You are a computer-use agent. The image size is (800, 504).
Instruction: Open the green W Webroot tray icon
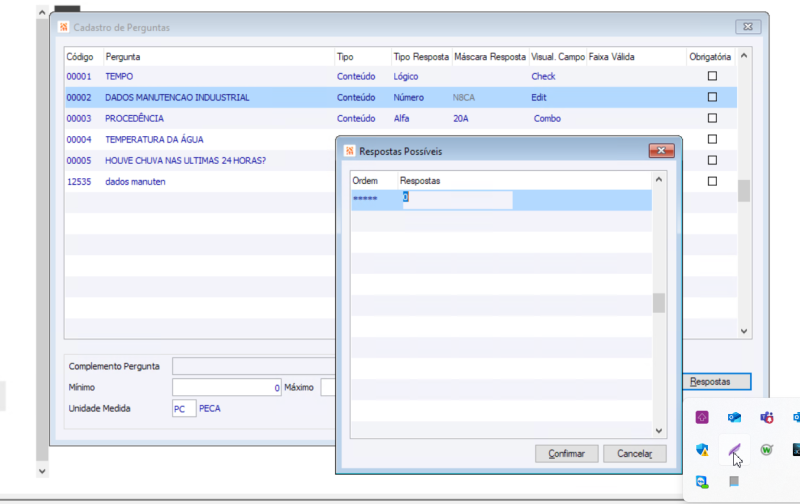(x=766, y=449)
